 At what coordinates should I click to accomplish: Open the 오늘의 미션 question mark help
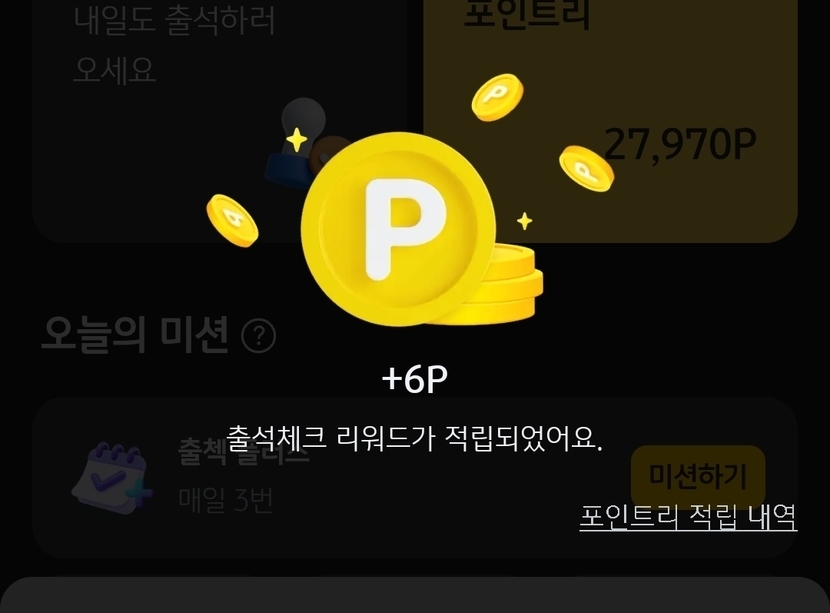(258, 336)
